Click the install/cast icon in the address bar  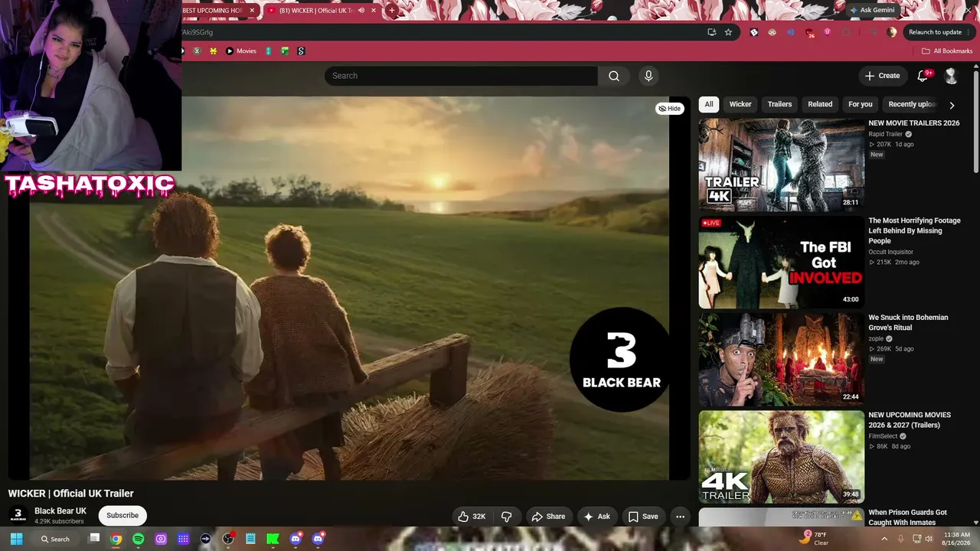pos(711,32)
